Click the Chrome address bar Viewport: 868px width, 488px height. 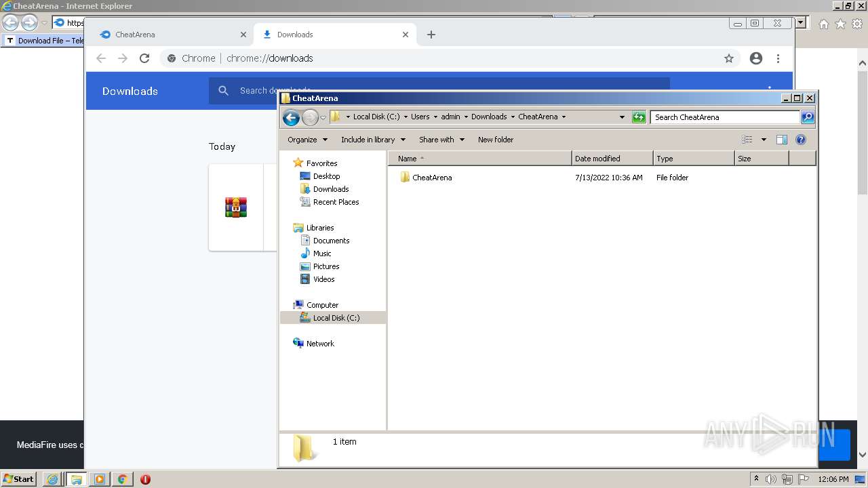451,58
